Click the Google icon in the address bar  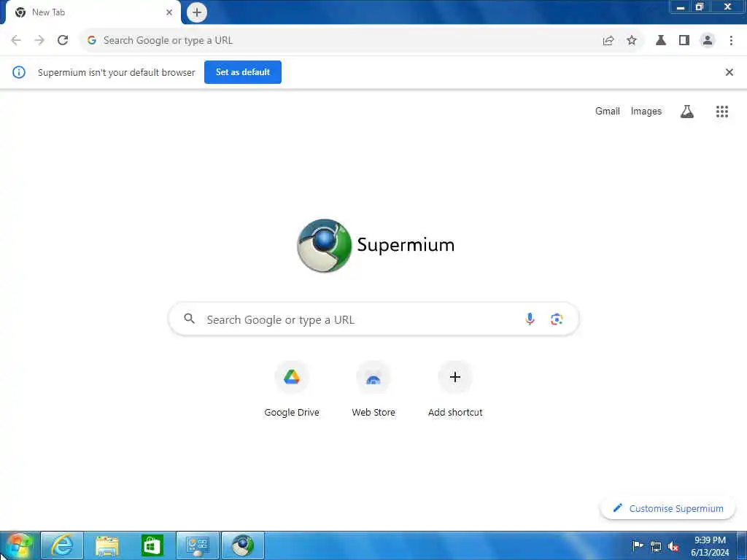[x=92, y=41]
